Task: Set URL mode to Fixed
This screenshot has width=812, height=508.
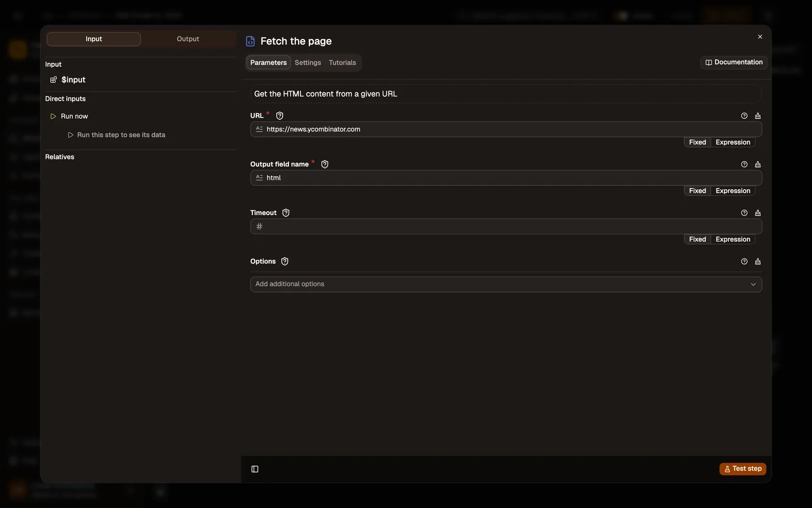Action: coord(697,142)
